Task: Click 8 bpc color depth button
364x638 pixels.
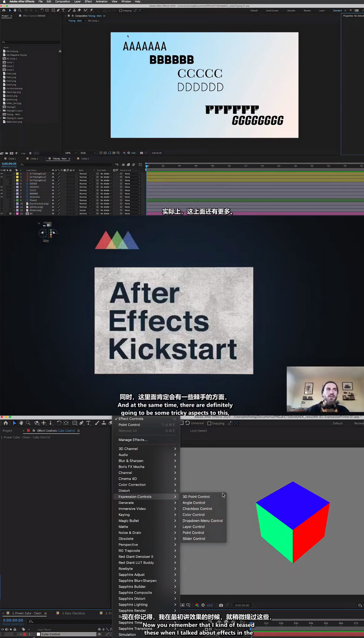Action: [x=24, y=153]
